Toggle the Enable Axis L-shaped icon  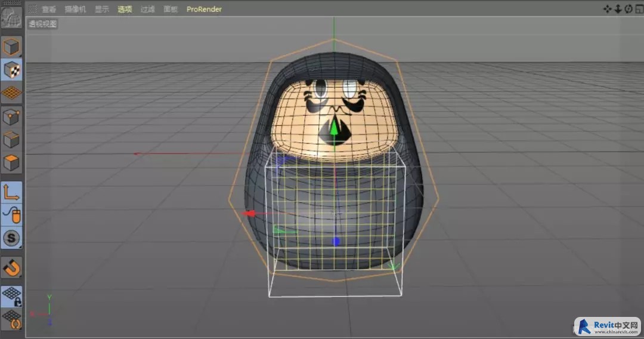coord(11,192)
